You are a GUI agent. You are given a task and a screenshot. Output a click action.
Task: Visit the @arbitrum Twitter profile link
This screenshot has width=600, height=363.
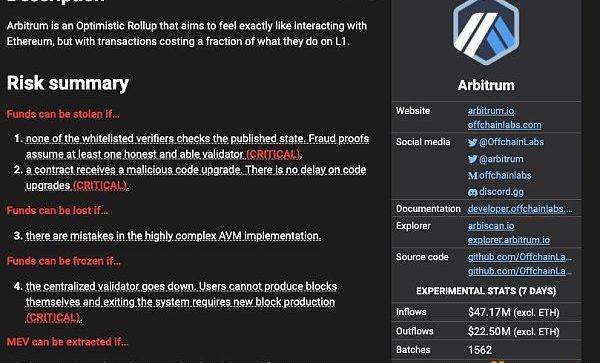click(501, 159)
